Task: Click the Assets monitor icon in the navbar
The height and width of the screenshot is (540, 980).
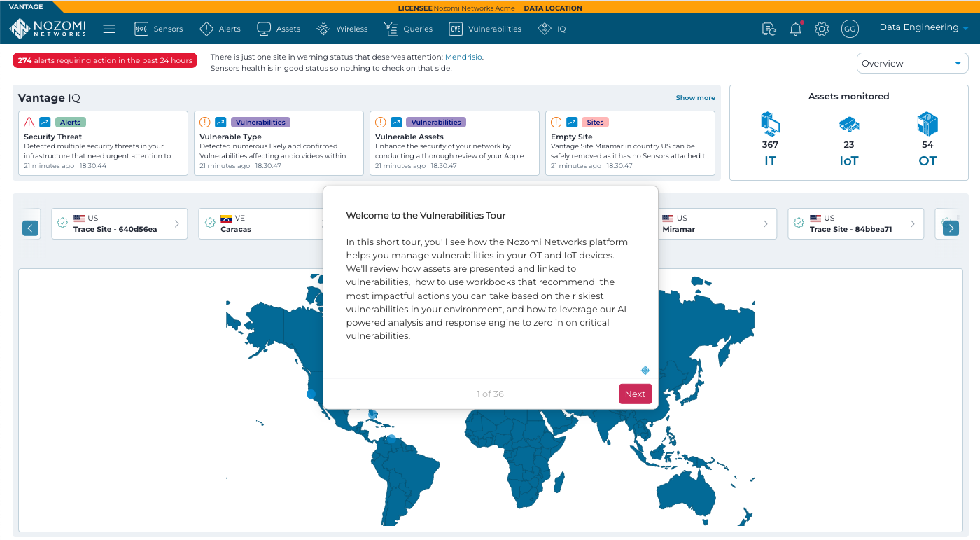Action: [x=264, y=29]
